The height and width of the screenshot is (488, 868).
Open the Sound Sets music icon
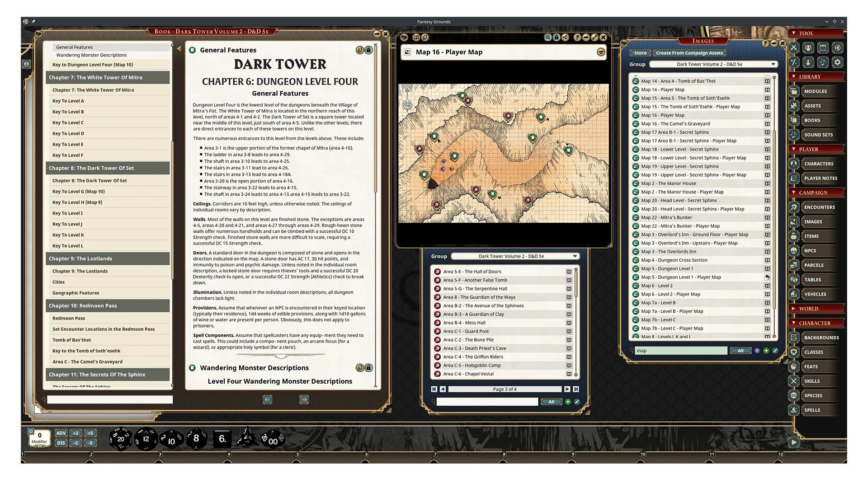click(794, 135)
